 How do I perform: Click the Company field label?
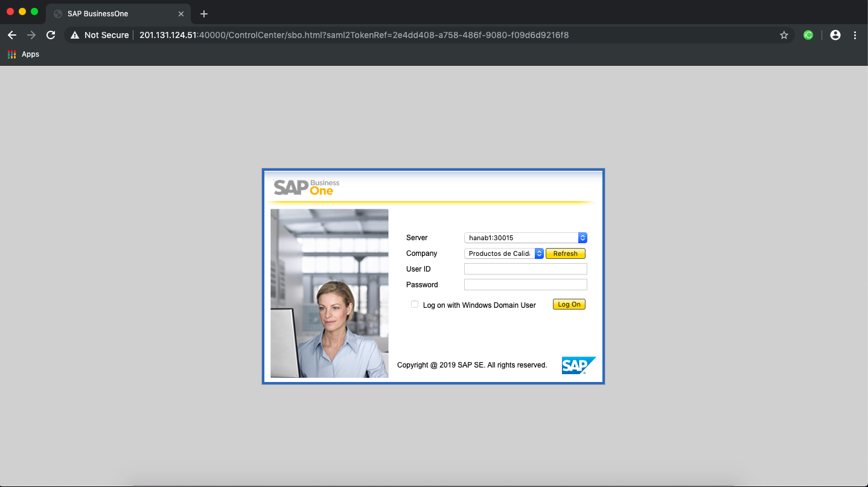click(x=422, y=253)
